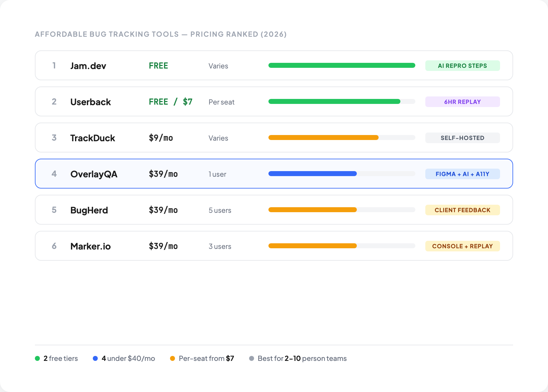Click Marker.io's $39/mo price
The image size is (548, 392).
tap(163, 246)
